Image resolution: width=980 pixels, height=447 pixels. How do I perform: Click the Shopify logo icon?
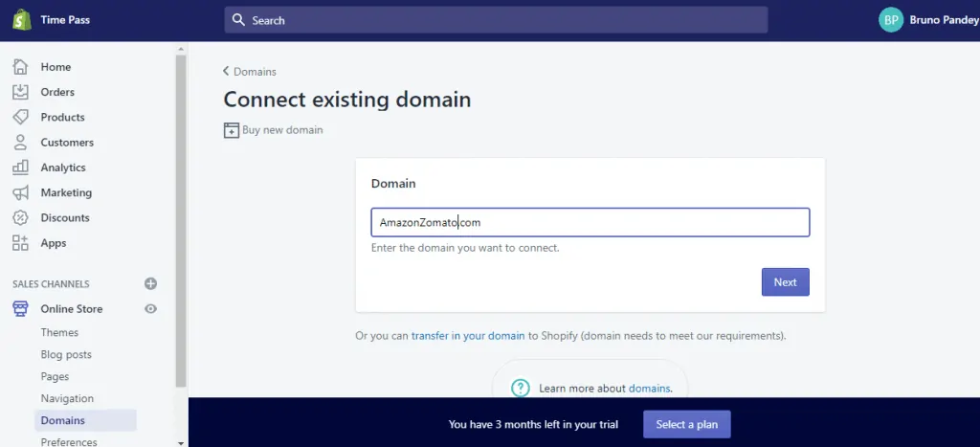click(21, 20)
